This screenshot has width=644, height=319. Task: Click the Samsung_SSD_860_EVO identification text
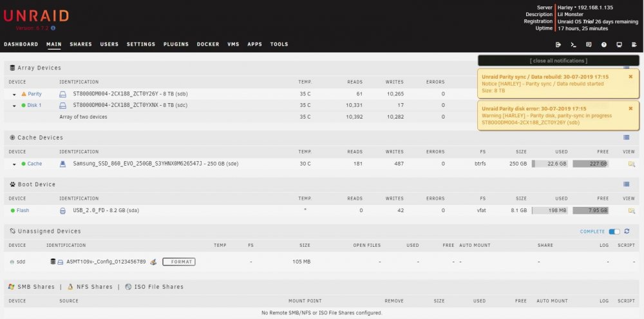pyautogui.click(x=156, y=164)
